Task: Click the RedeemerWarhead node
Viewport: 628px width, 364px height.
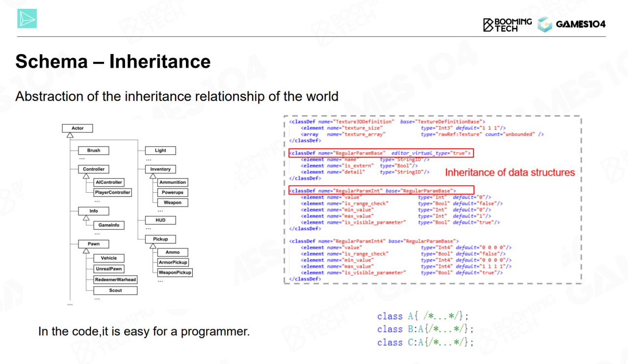Action: pyautogui.click(x=116, y=280)
